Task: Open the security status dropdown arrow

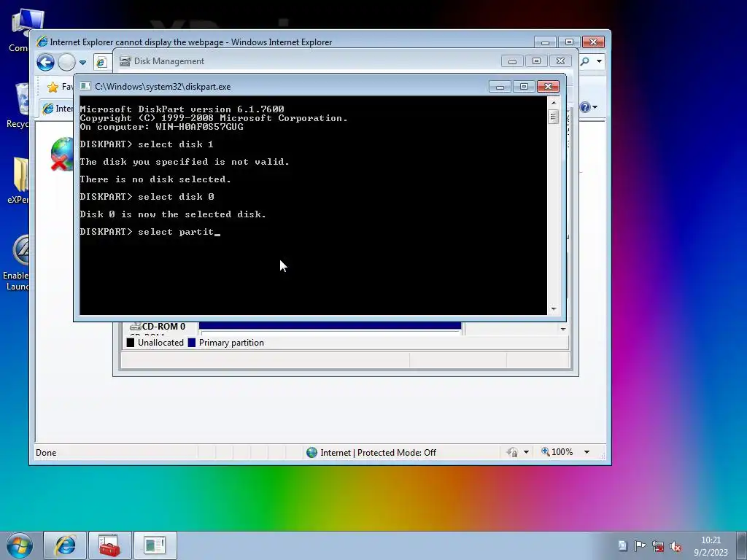Action: pyautogui.click(x=526, y=452)
